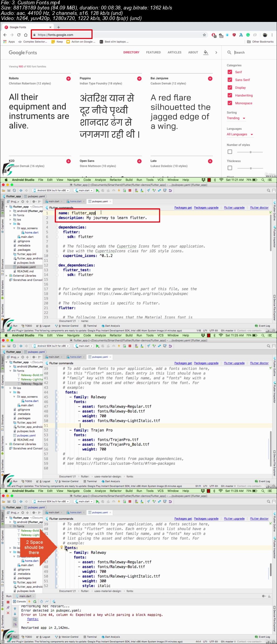Open Terminal tool window in 11:25 AM window
Image resolution: width=277 pixels, height=644 pixels.
pyautogui.click(x=90, y=481)
